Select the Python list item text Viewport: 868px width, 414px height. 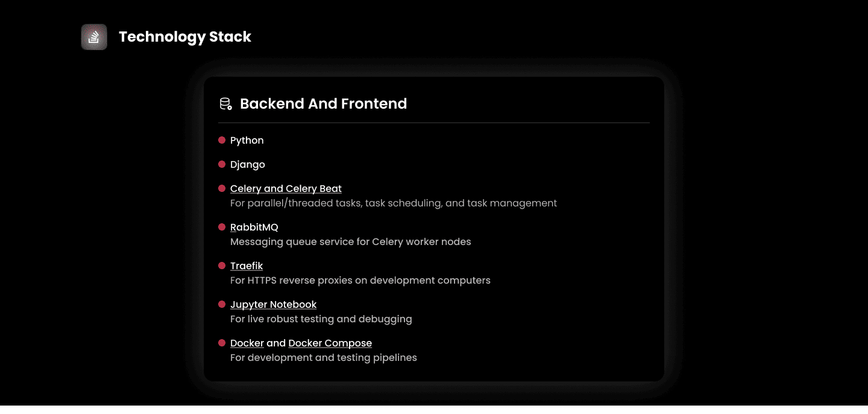(247, 141)
